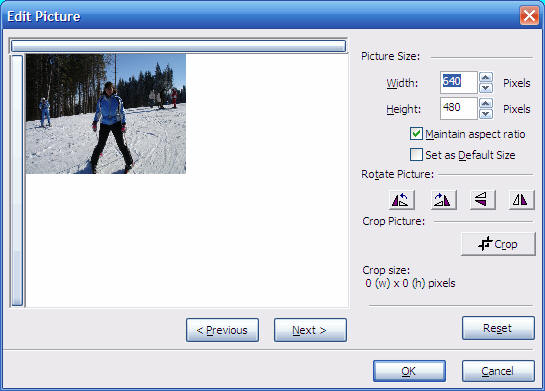545x391 pixels.
Task: Click the horizontal ruler above preview
Action: point(178,46)
